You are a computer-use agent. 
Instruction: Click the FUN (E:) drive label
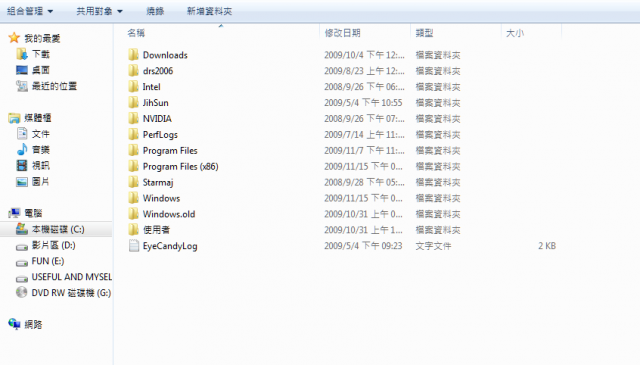tap(48, 261)
